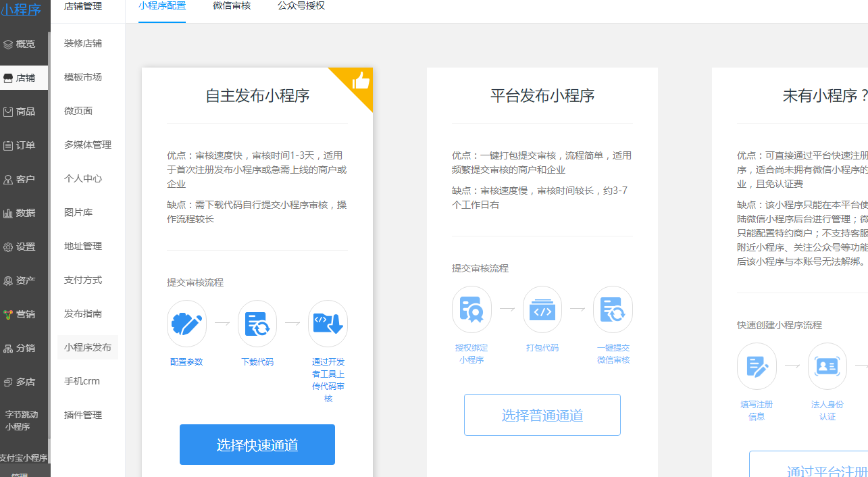Viewport: 868px width, 477px height.
Task: Click the thumbs-up recommended badge
Action: [361, 81]
